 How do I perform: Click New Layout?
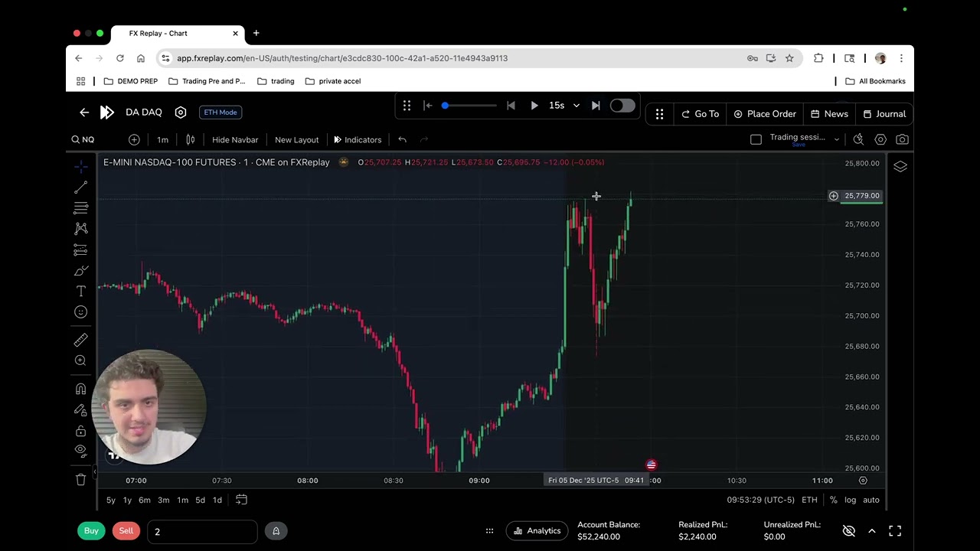(x=296, y=139)
